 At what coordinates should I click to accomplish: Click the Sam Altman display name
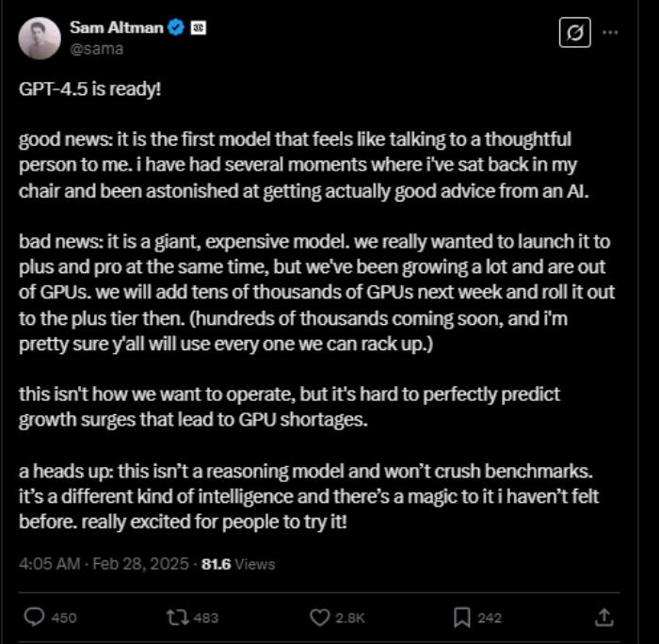pos(117,27)
